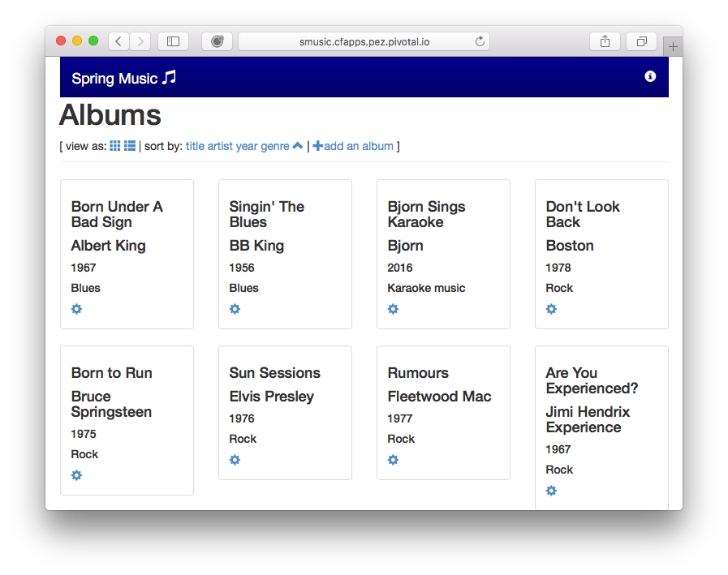Open settings gear for Rumours album
Image resolution: width=728 pixels, height=575 pixels.
394,460
